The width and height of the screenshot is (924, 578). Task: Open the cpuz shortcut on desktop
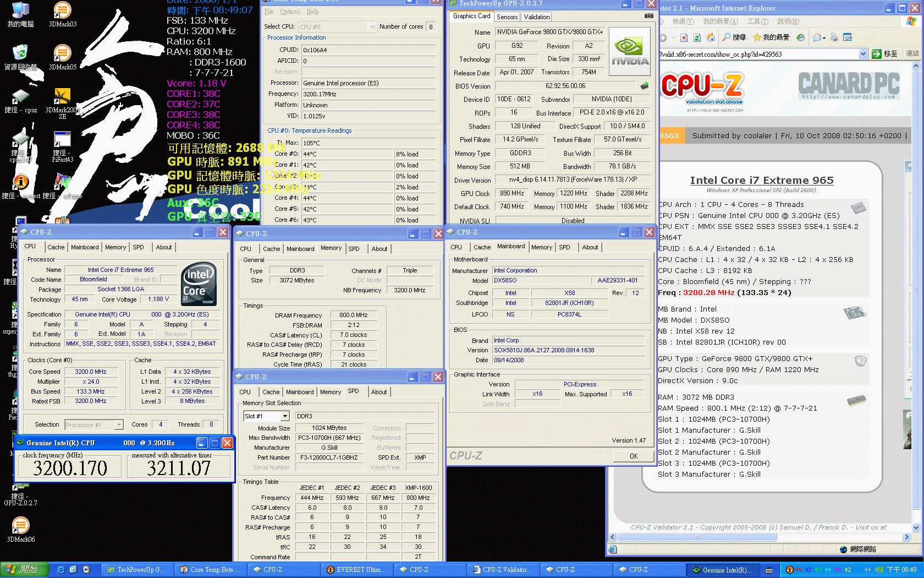20,101
